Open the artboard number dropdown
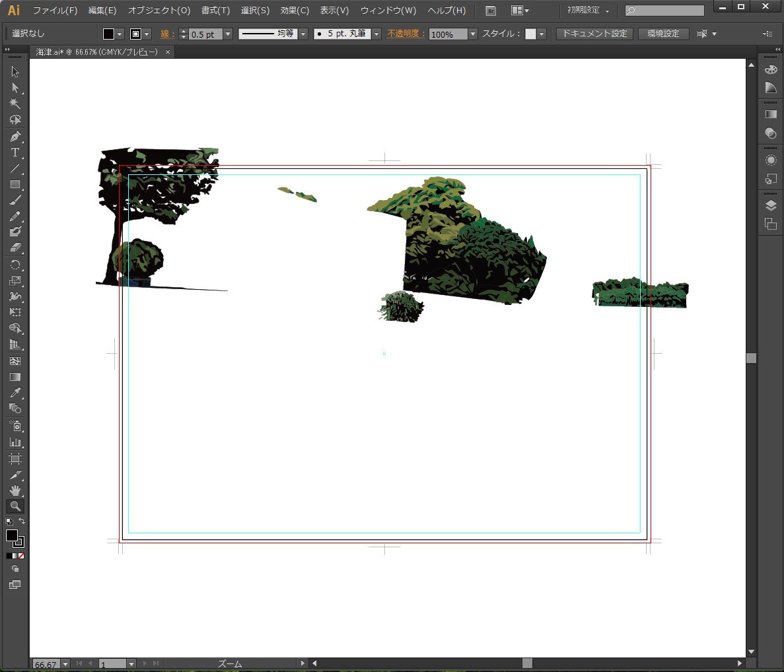Screen dimensions: 784x672 131,664
